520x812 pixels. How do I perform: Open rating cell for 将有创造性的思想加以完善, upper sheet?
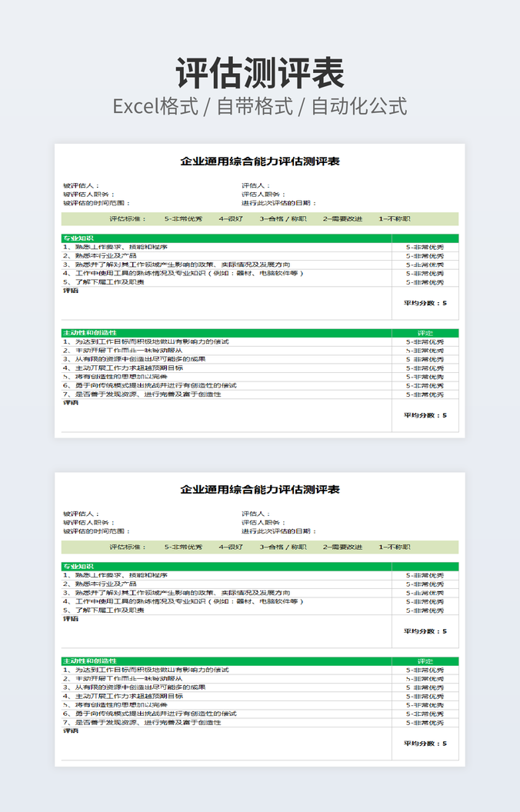pos(425,377)
